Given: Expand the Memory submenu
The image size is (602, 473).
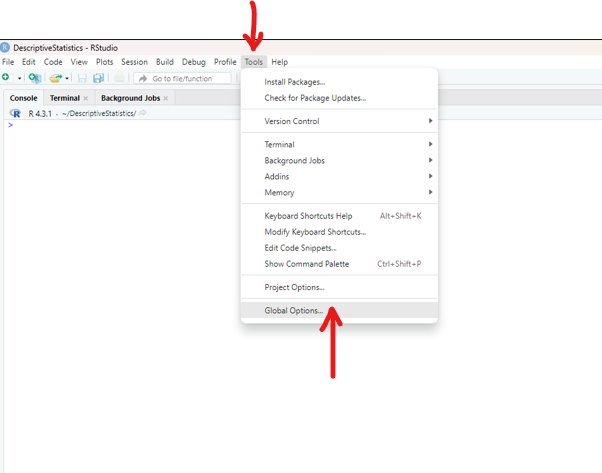Looking at the screenshot, I should [430, 192].
